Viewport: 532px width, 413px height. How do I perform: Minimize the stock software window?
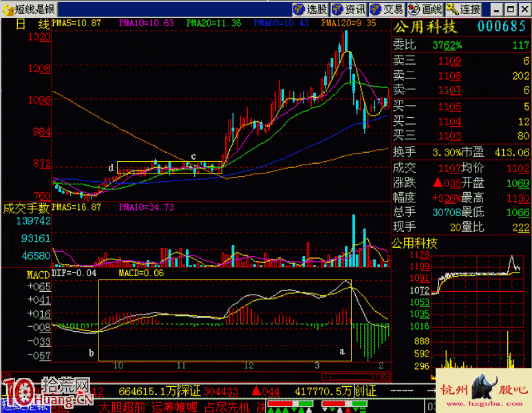(x=496, y=10)
